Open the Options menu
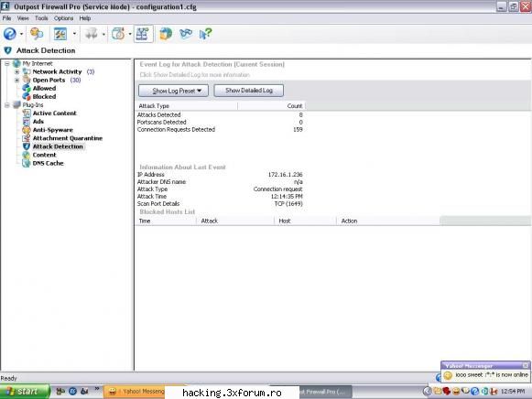The height and width of the screenshot is (399, 532). [63, 18]
